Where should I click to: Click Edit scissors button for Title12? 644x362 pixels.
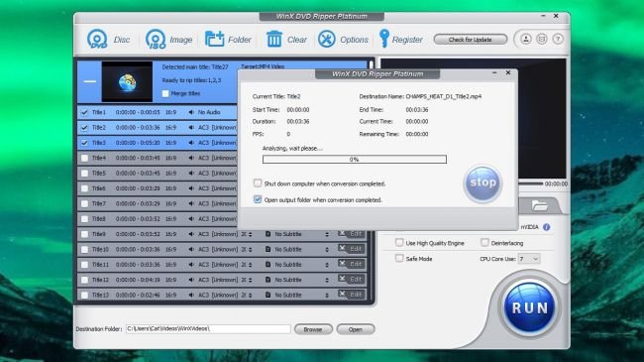click(352, 280)
